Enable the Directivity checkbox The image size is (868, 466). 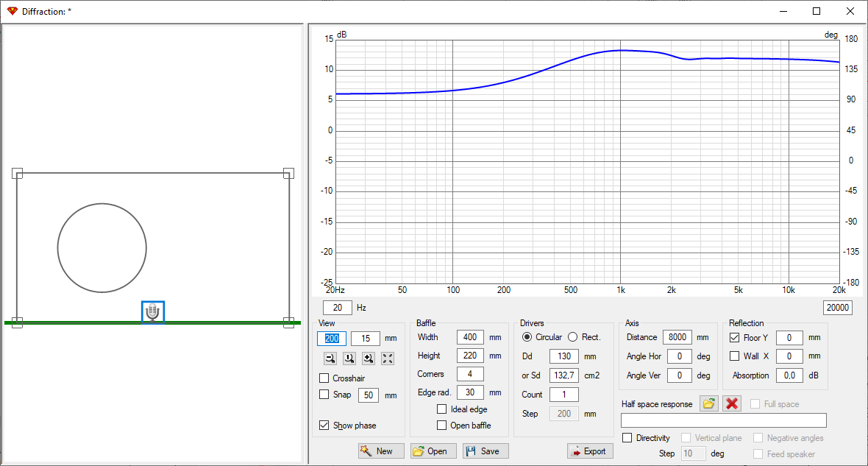[627, 438]
